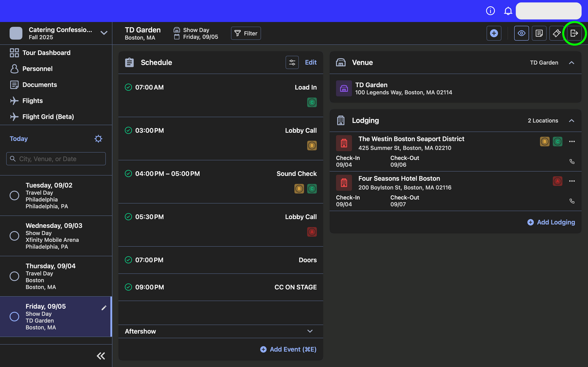Open day settings gear next to Today
This screenshot has width=588, height=367.
[x=98, y=139]
